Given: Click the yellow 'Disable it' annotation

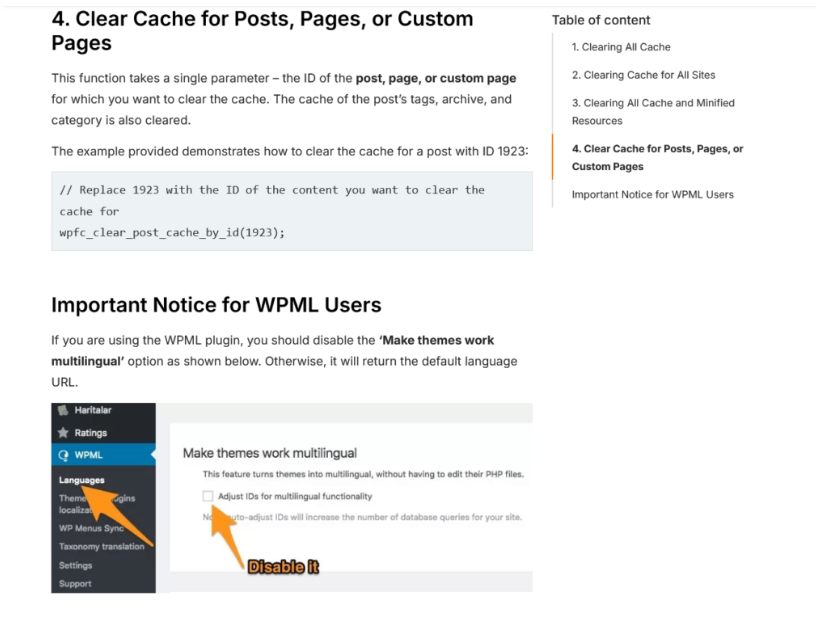Looking at the screenshot, I should coord(283,567).
